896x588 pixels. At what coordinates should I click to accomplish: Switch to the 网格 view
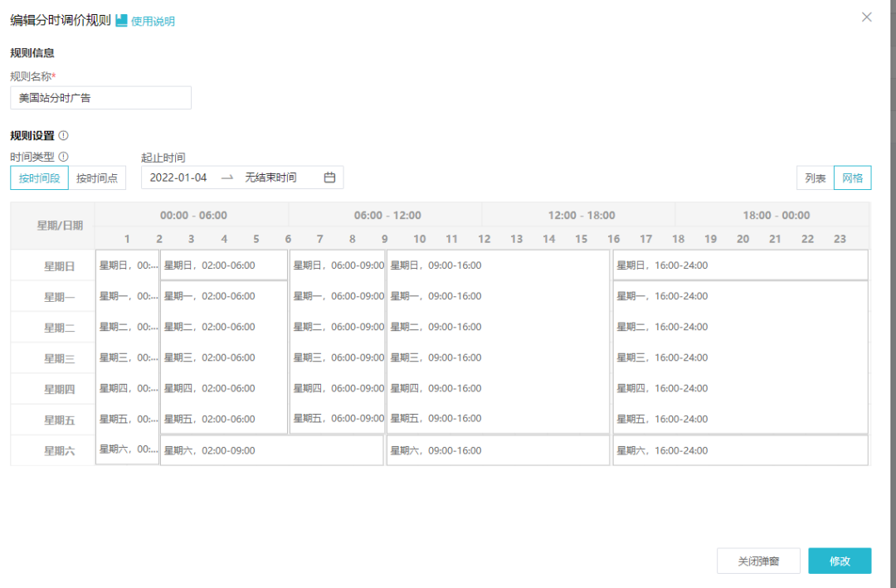click(x=853, y=177)
